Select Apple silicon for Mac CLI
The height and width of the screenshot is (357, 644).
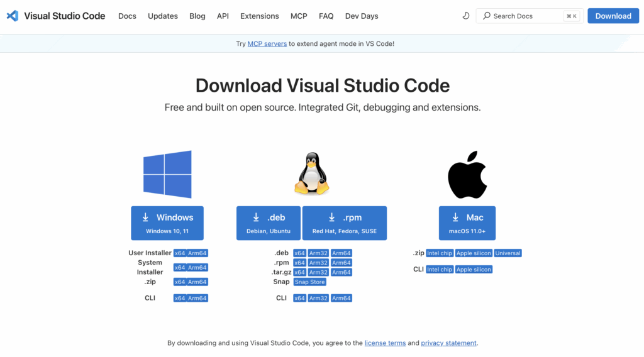click(x=474, y=270)
